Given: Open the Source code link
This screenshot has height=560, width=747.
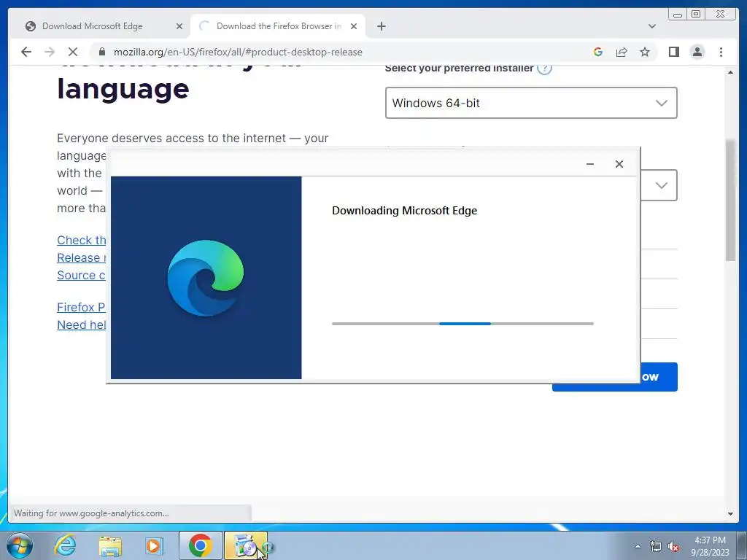Looking at the screenshot, I should point(82,275).
